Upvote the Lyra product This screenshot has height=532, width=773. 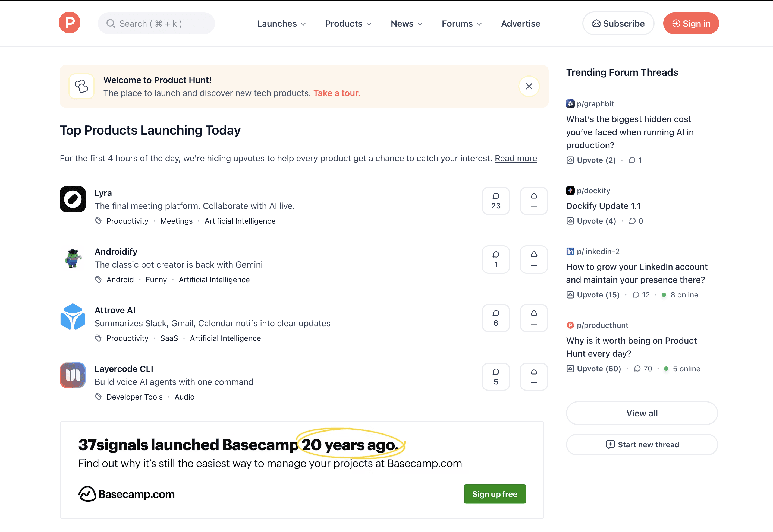coord(533,201)
